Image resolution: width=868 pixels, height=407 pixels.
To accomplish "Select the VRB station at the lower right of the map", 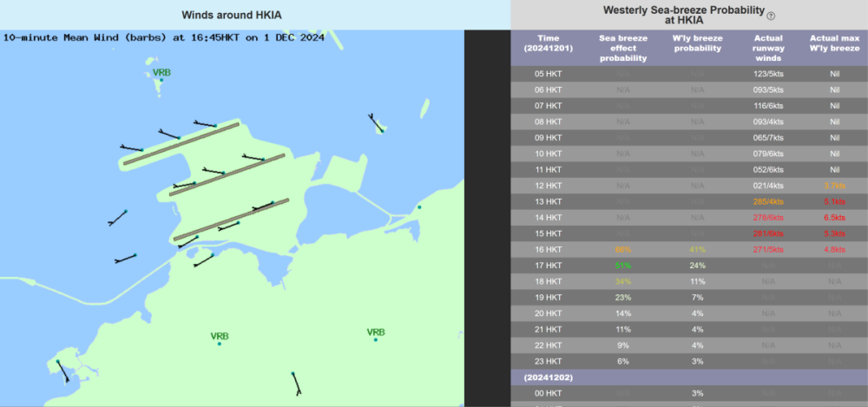I will click(x=376, y=333).
